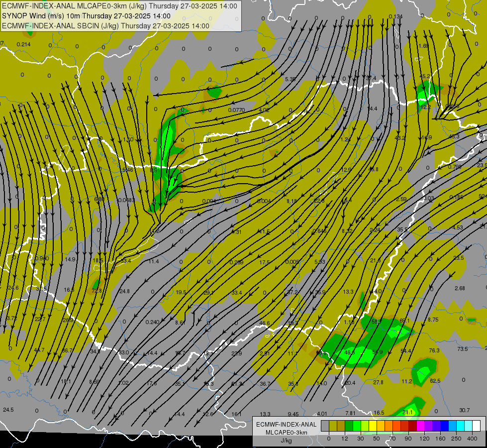The image size is (487, 448).
Task: Click the 1.02 map value
Action: click(x=123, y=383)
